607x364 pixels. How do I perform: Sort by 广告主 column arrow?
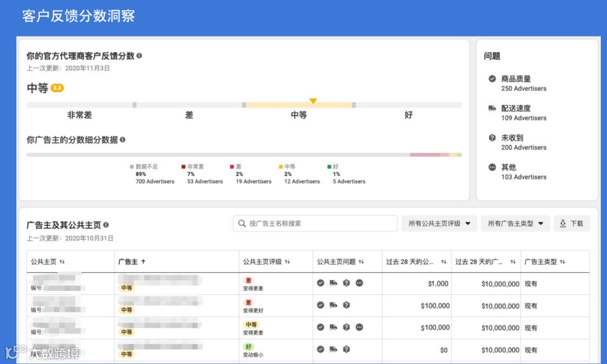[x=143, y=262]
